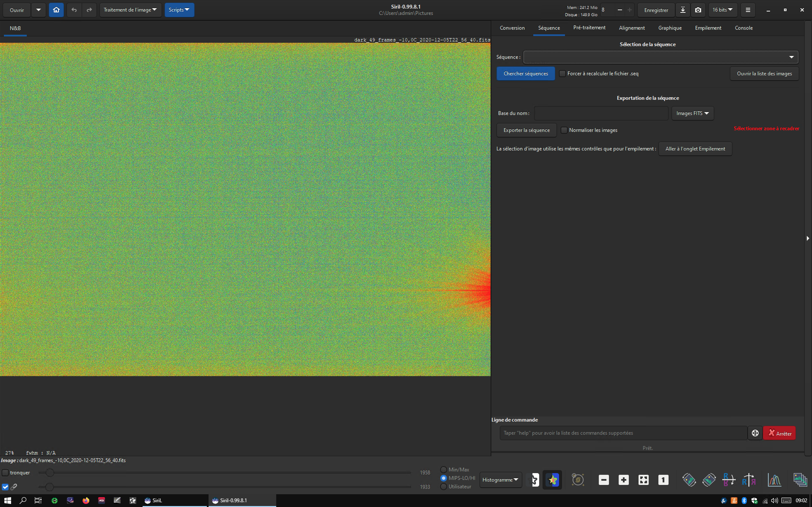
Task: Click the Chercher séquences button
Action: pyautogui.click(x=525, y=74)
